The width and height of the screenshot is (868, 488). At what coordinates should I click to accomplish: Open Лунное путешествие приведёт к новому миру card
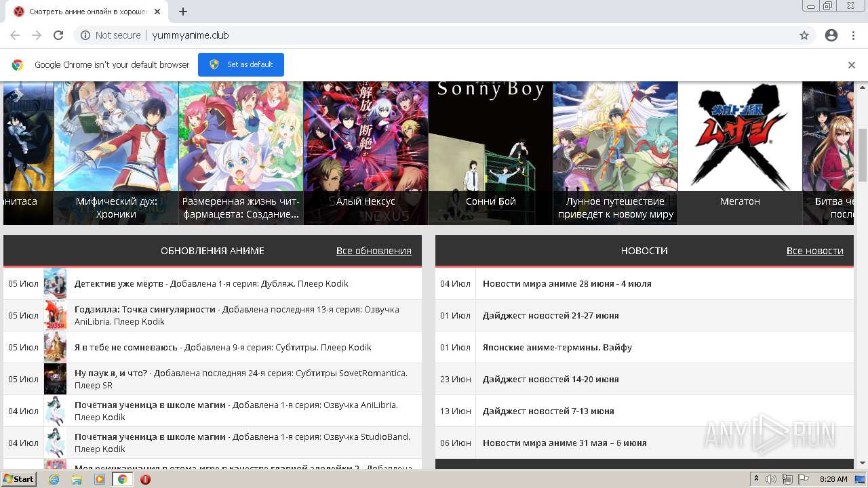(x=615, y=153)
